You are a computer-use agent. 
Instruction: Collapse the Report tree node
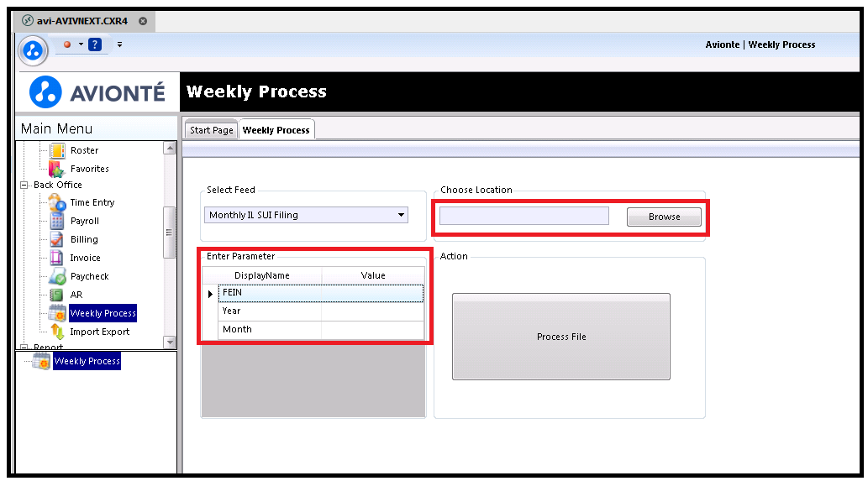click(x=24, y=348)
